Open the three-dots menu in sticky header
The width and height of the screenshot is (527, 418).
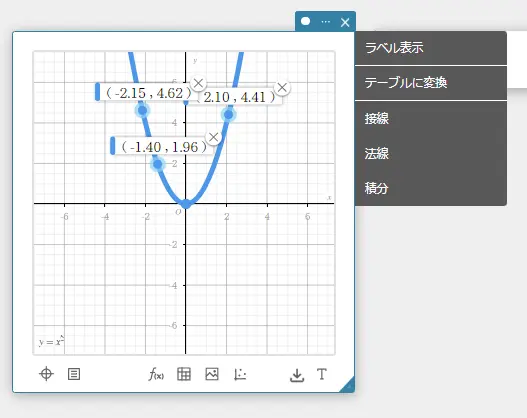(325, 22)
